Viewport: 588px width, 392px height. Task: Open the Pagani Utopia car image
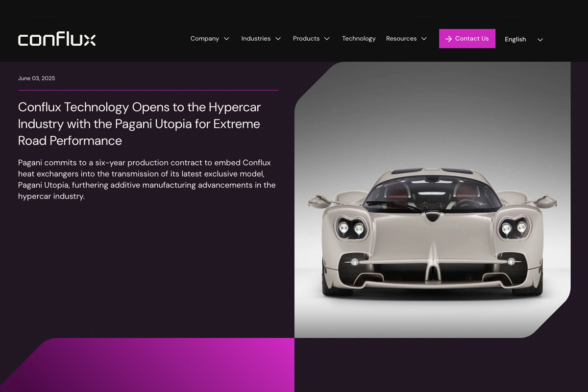click(x=432, y=200)
